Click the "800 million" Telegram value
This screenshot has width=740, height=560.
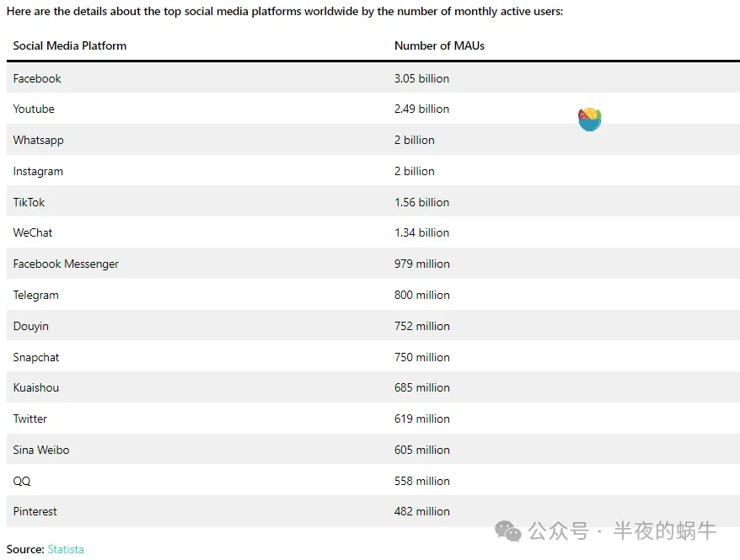[x=422, y=295]
